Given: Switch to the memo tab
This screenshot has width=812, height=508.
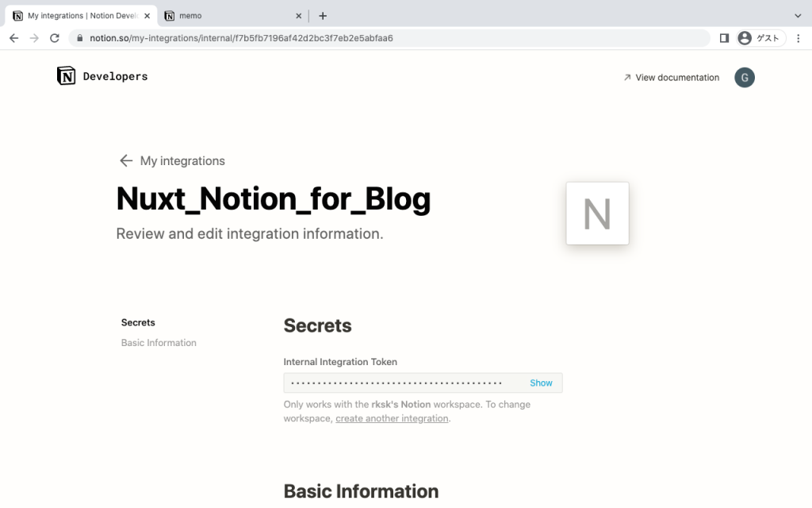Looking at the screenshot, I should pyautogui.click(x=226, y=16).
